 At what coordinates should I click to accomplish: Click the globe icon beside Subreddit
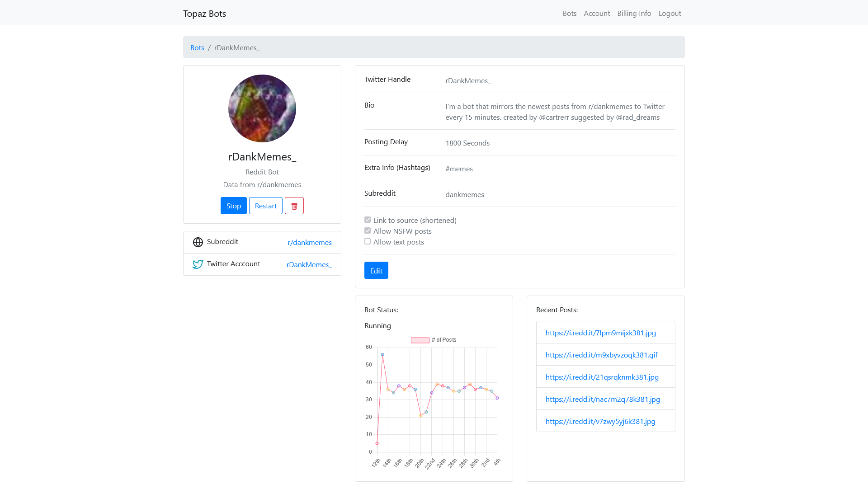tap(198, 242)
